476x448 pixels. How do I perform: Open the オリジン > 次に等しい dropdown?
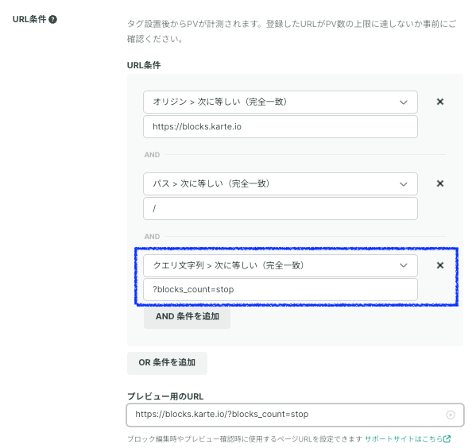point(281,102)
